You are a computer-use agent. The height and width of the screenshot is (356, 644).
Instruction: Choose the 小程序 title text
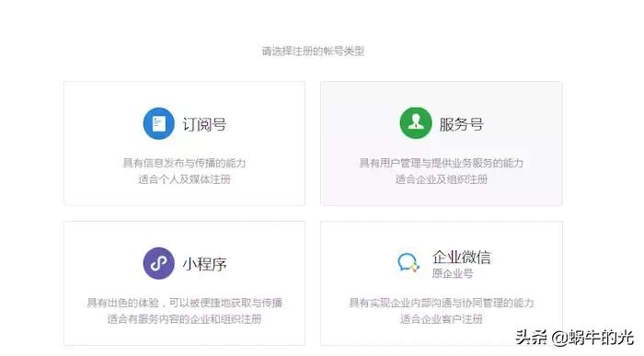[204, 264]
